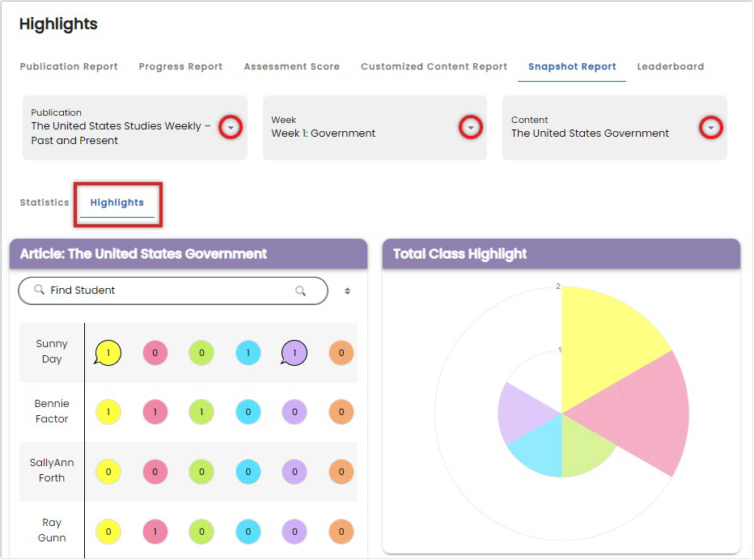Expand the Week 1: Government dropdown

click(x=470, y=127)
